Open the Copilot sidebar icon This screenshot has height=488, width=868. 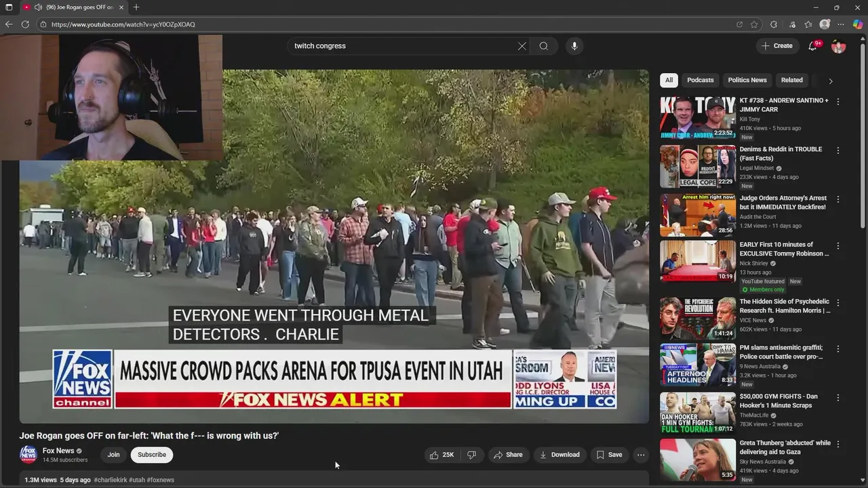click(x=858, y=24)
